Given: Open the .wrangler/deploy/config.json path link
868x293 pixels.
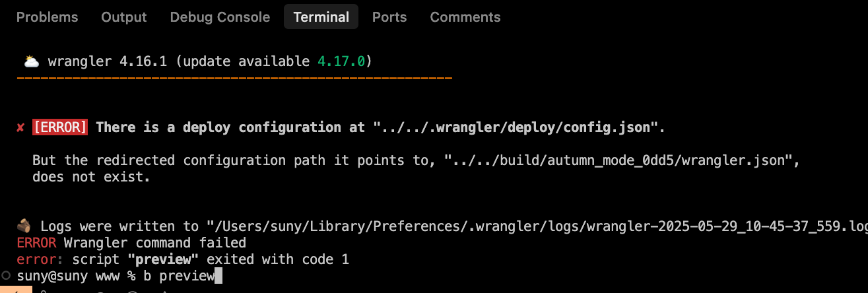Looking at the screenshot, I should pyautogui.click(x=515, y=127).
